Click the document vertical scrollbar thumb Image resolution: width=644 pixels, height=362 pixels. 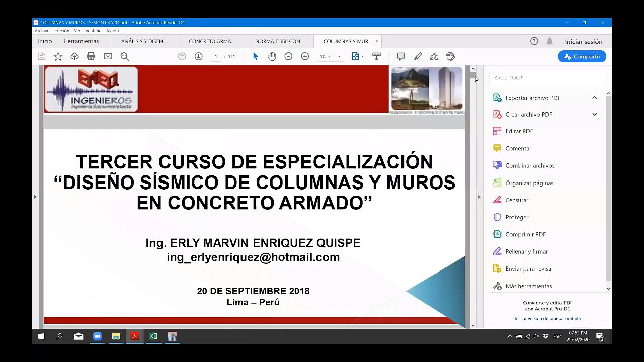pyautogui.click(x=473, y=75)
